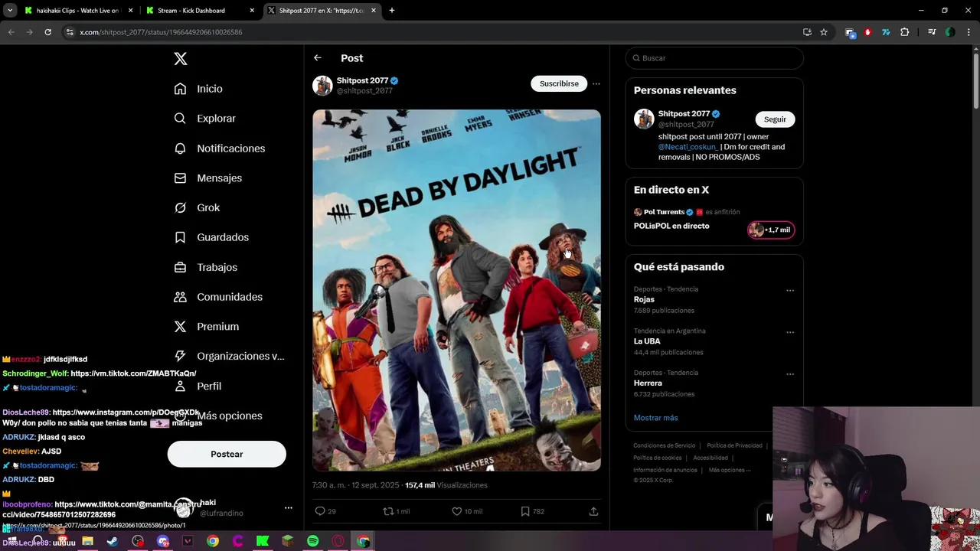The height and width of the screenshot is (551, 980).
Task: Click the repost icon
Action: [388, 511]
